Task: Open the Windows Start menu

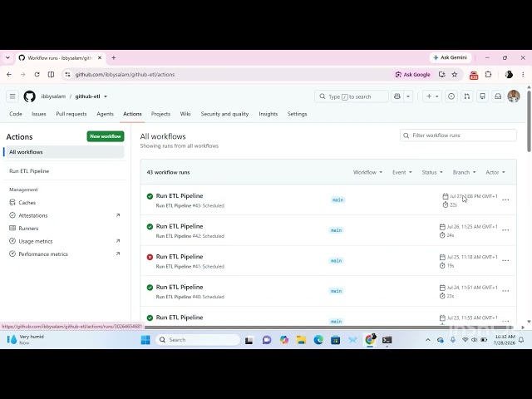Action: [145, 340]
